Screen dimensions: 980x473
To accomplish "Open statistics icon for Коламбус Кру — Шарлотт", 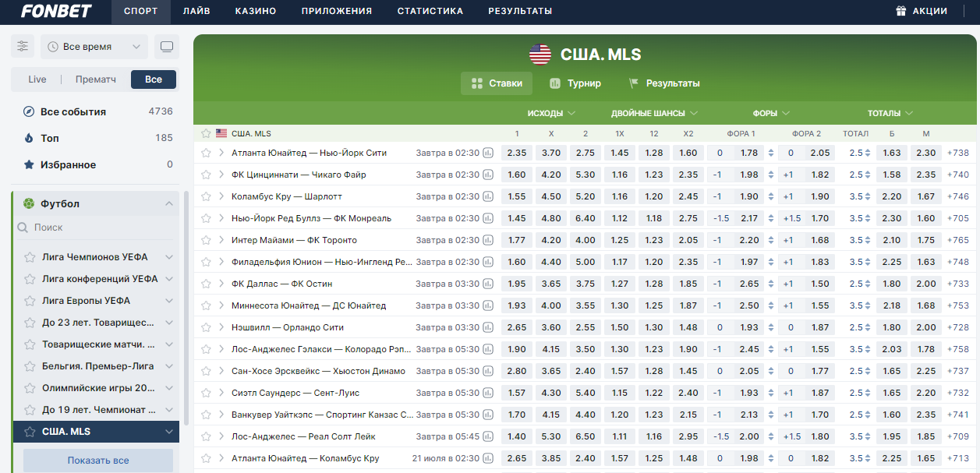I will point(488,196).
